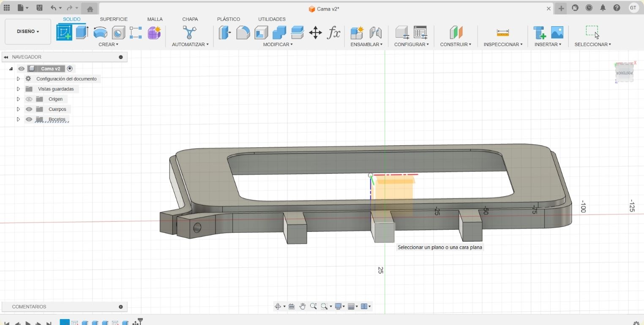Create a New Component
Screen dimensions: 644x325
357,33
